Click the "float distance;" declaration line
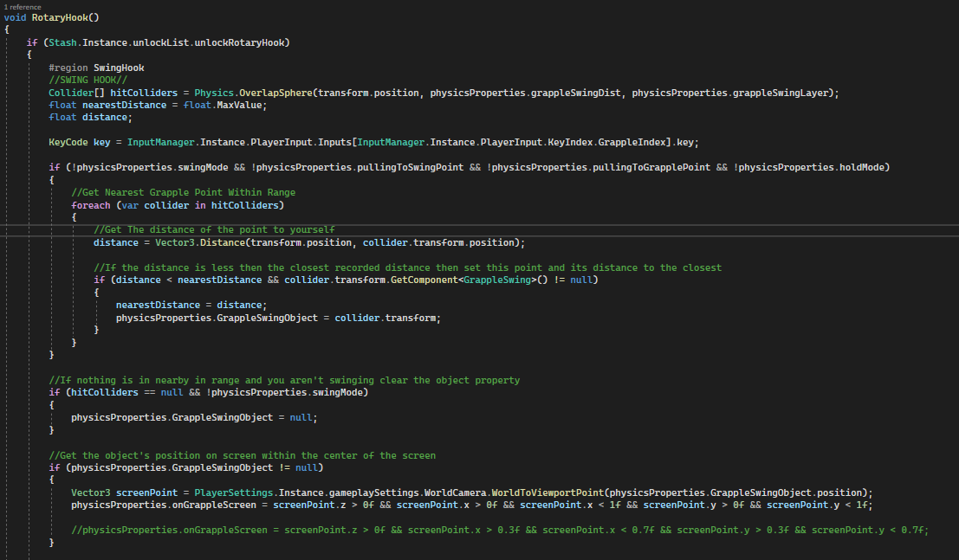The image size is (959, 560). [90, 118]
